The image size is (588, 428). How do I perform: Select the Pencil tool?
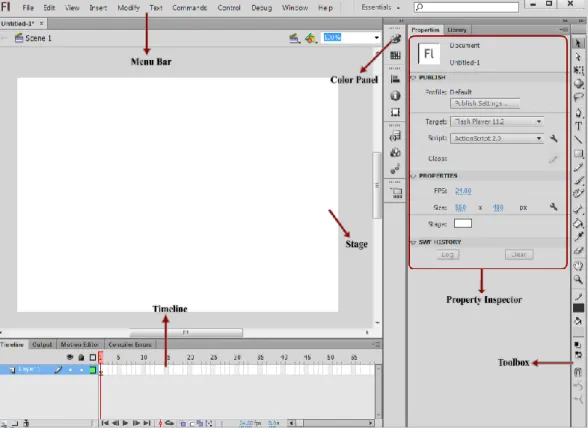pyautogui.click(x=578, y=167)
